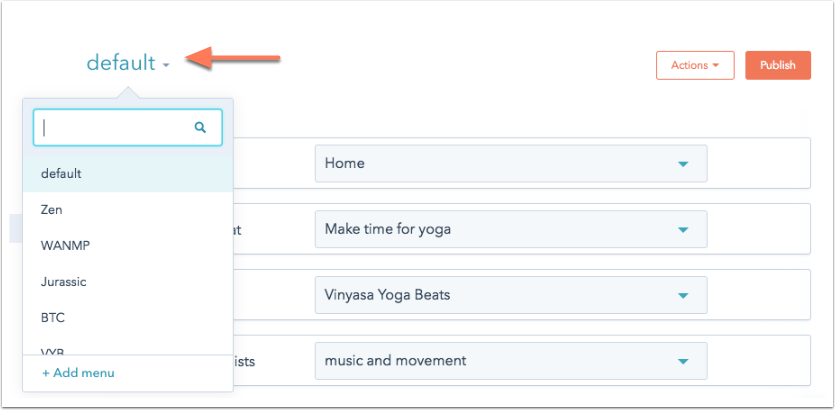Image resolution: width=835 pixels, height=410 pixels.
Task: Open the Vinyasa Yoga Beats arrow
Action: point(683,296)
